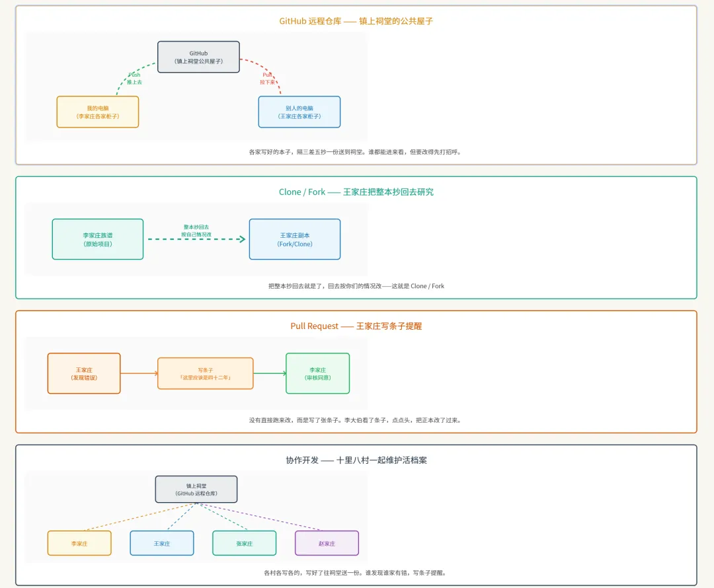Select the 写条子 这里应该是四十二年 box

pyautogui.click(x=206, y=373)
